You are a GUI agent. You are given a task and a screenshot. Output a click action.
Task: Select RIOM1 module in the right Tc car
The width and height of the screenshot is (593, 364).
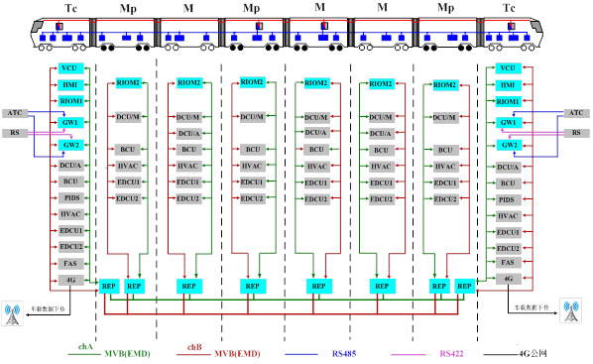(509, 102)
